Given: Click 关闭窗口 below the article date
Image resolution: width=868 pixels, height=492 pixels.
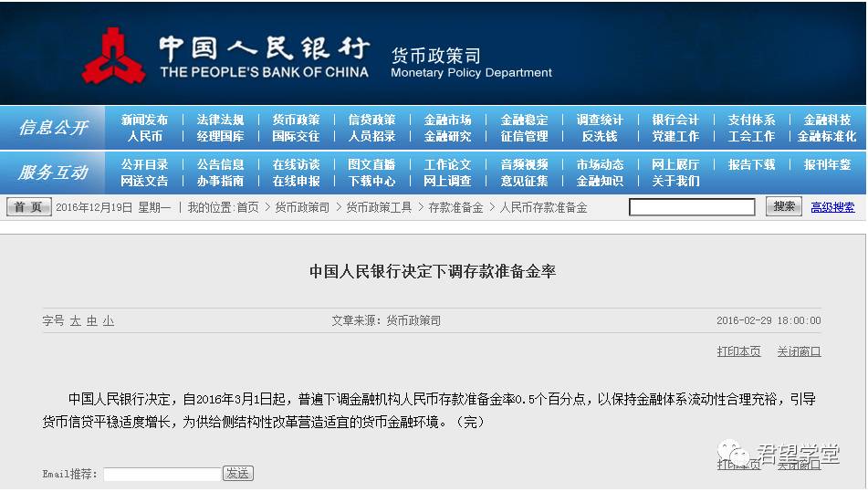Looking at the screenshot, I should (799, 351).
